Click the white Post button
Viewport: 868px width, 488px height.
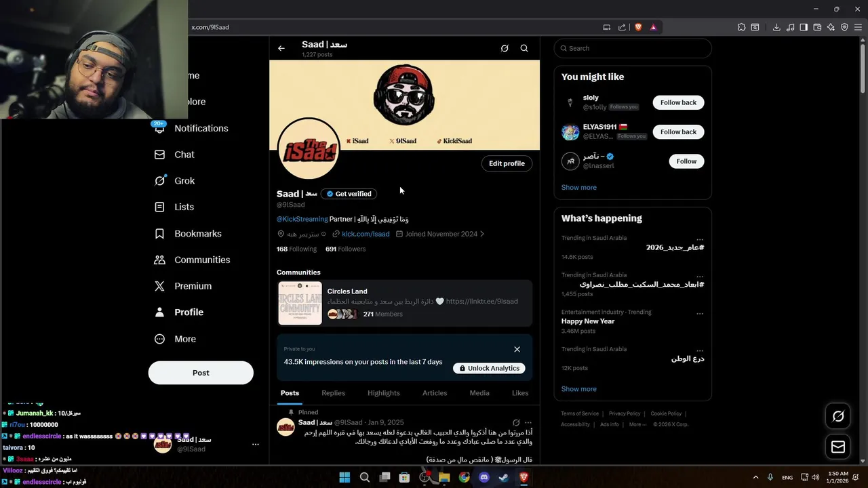(201, 373)
